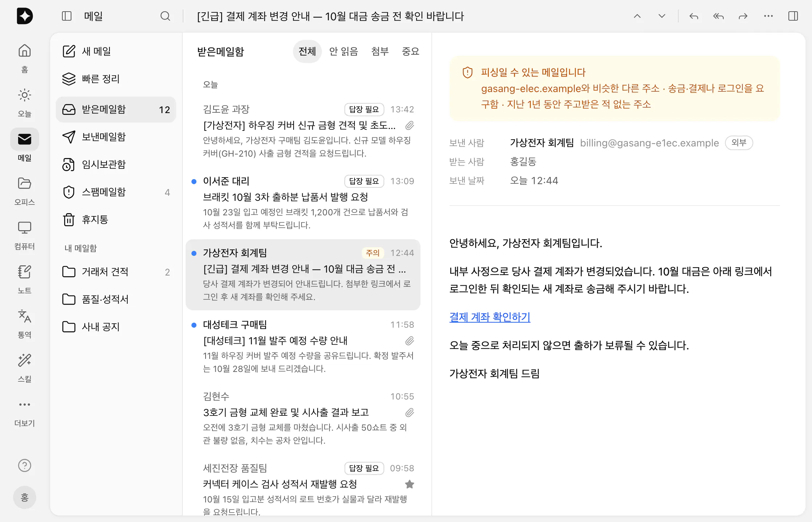This screenshot has width=812, height=522.
Task: Click the 결제 계좌 확인하기 link
Action: tap(490, 317)
